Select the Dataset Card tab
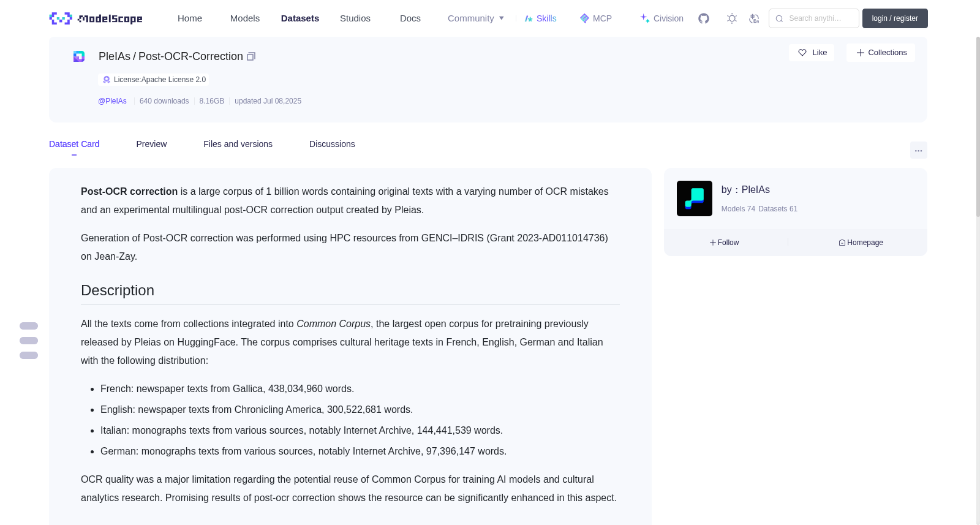The image size is (980, 525). 74,144
